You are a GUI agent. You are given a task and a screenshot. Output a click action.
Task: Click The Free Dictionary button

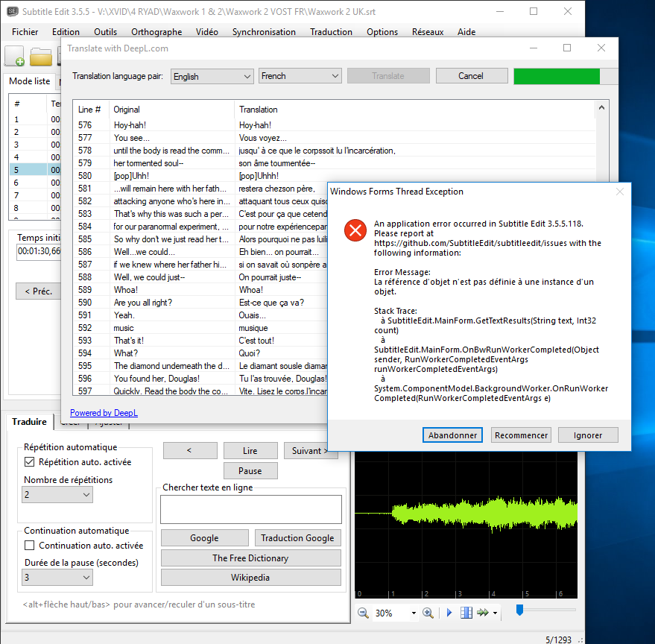click(x=250, y=558)
